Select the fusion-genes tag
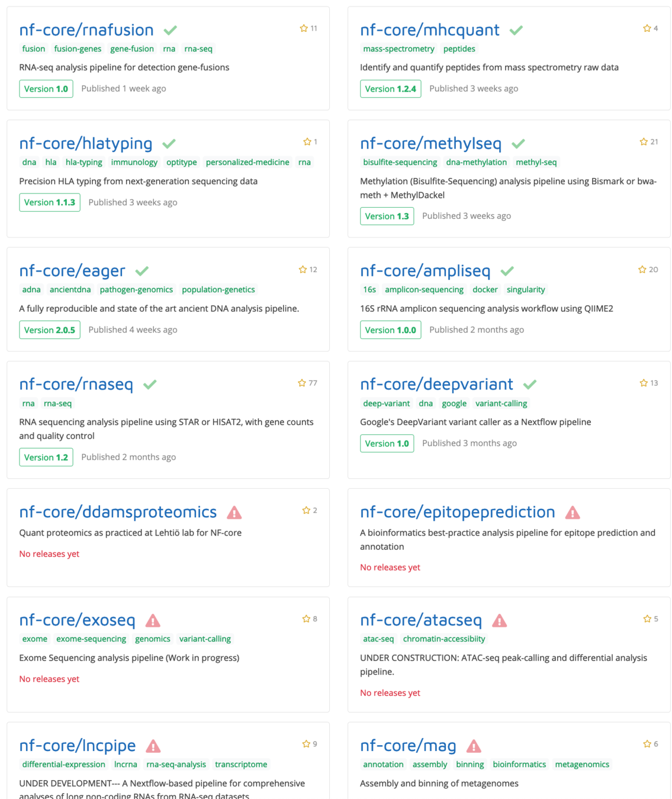This screenshot has height=799, width=672. pyautogui.click(x=78, y=49)
